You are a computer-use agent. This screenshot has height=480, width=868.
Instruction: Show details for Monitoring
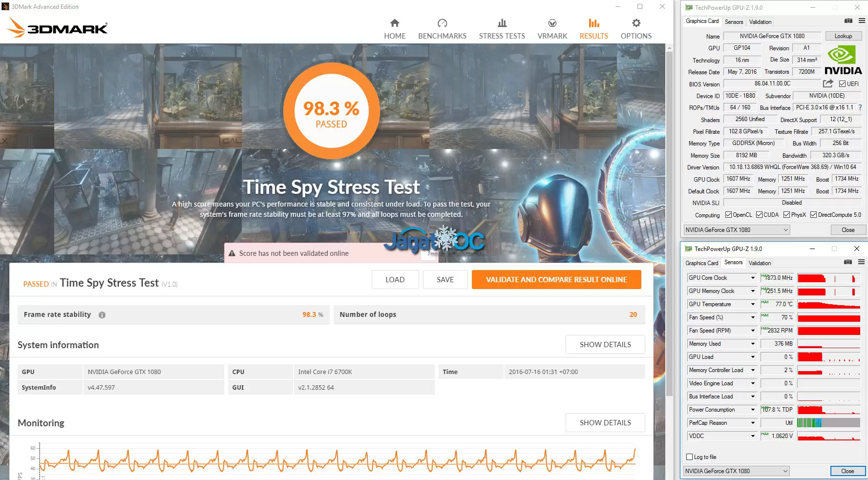click(x=605, y=423)
